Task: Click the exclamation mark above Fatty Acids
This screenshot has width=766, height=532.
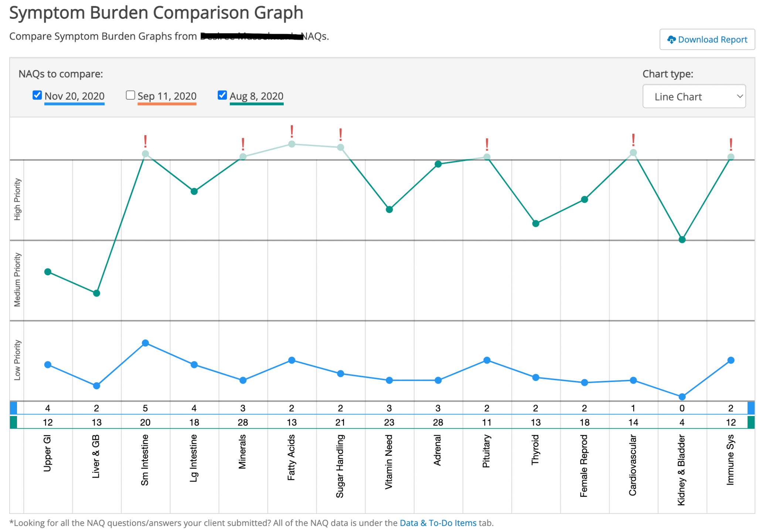Action: coord(292,131)
